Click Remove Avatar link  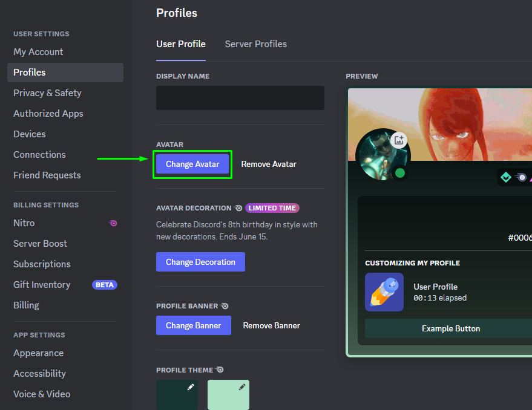coord(269,164)
